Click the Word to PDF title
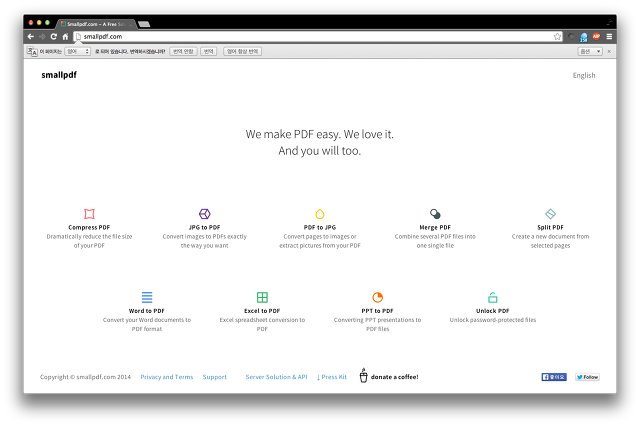This screenshot has width=640, height=426. 147,311
